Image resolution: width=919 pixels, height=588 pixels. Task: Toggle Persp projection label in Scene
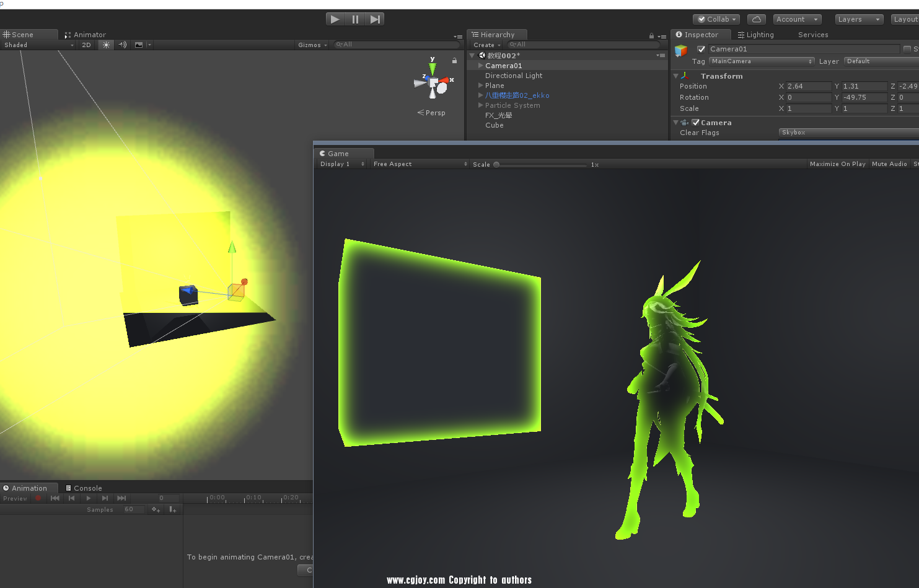click(431, 113)
